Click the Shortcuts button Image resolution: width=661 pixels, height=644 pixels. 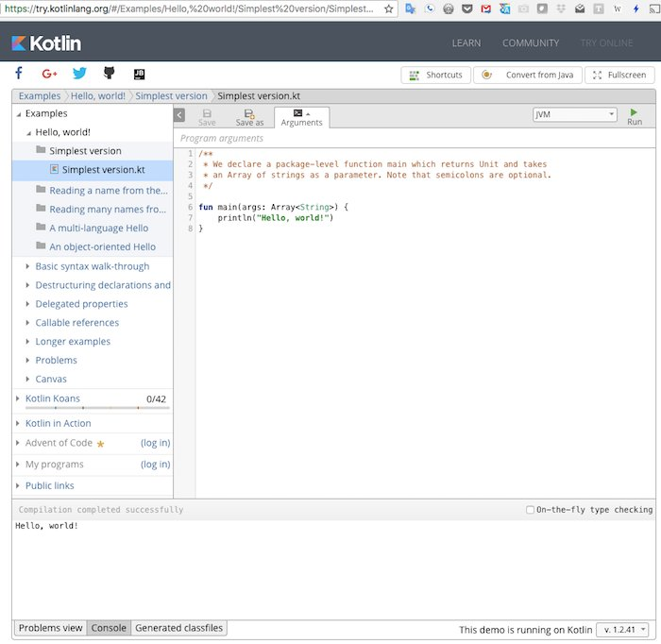436,75
